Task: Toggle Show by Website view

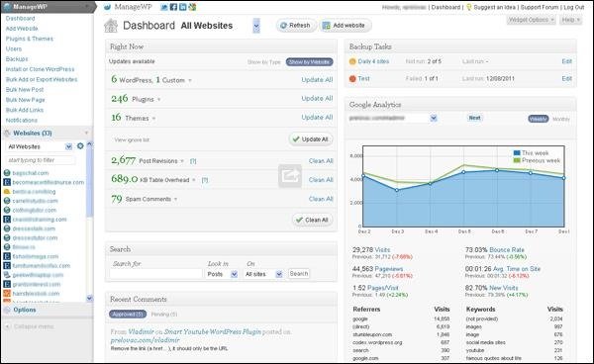Action: pyautogui.click(x=309, y=62)
